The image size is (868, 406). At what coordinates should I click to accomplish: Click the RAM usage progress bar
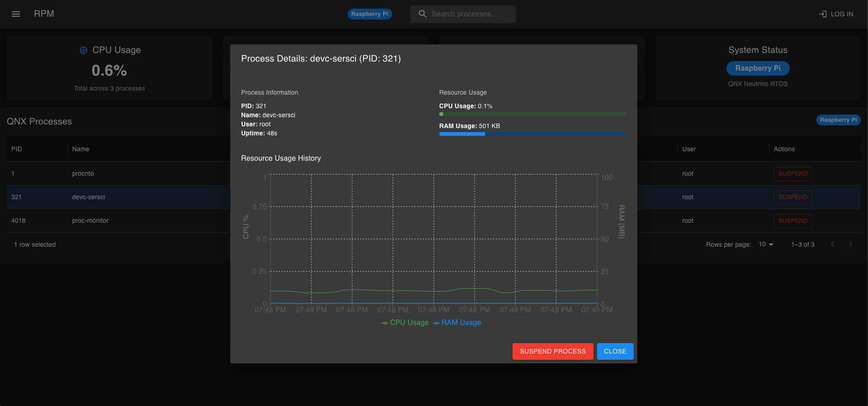(x=532, y=134)
